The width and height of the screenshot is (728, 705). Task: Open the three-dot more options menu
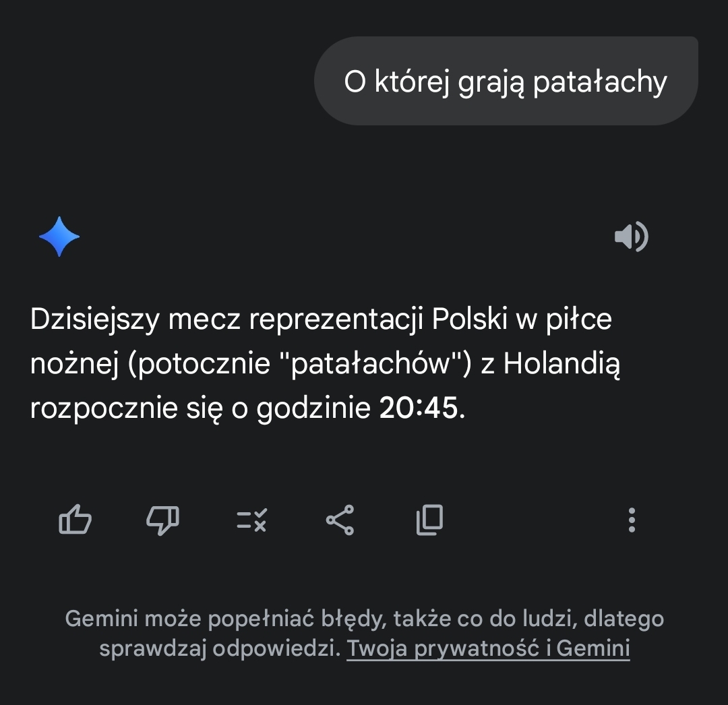(632, 520)
